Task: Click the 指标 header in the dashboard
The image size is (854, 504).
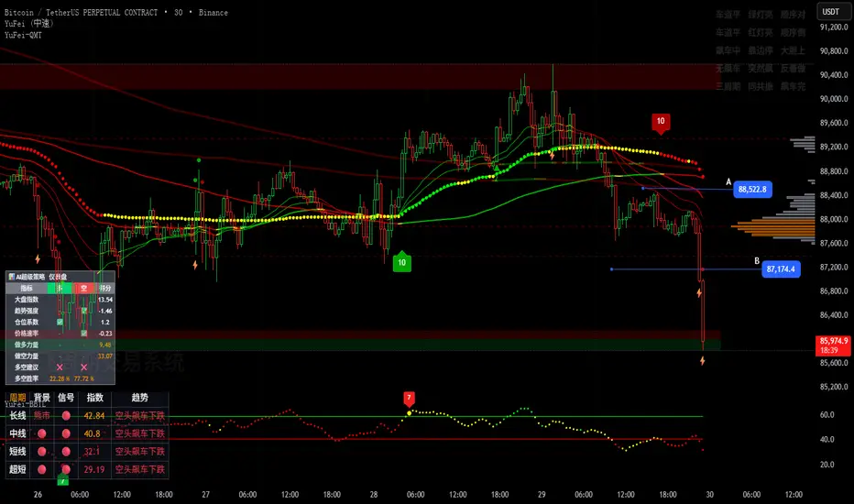Action: click(x=27, y=289)
